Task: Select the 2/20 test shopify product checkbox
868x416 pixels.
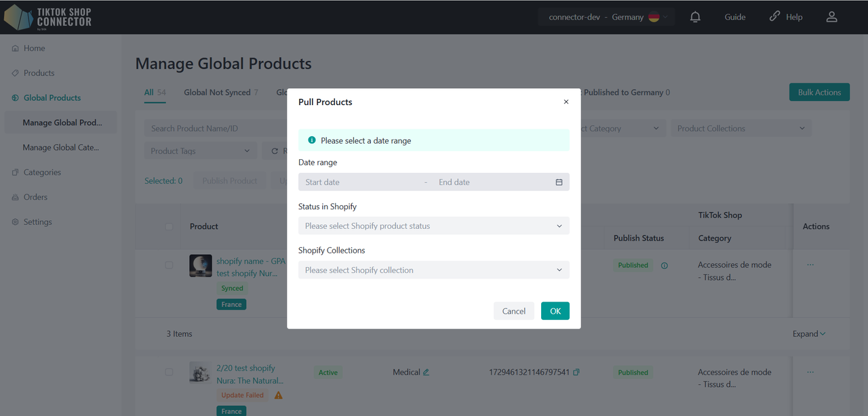Action: coord(169,372)
